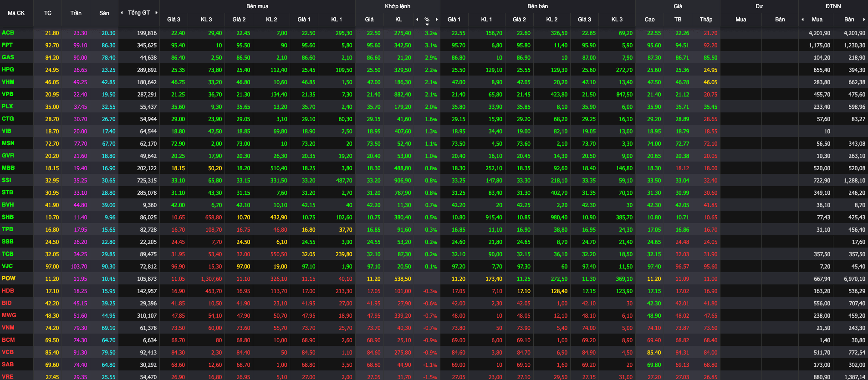Click the Mua header under ĐTNN

pos(817,20)
